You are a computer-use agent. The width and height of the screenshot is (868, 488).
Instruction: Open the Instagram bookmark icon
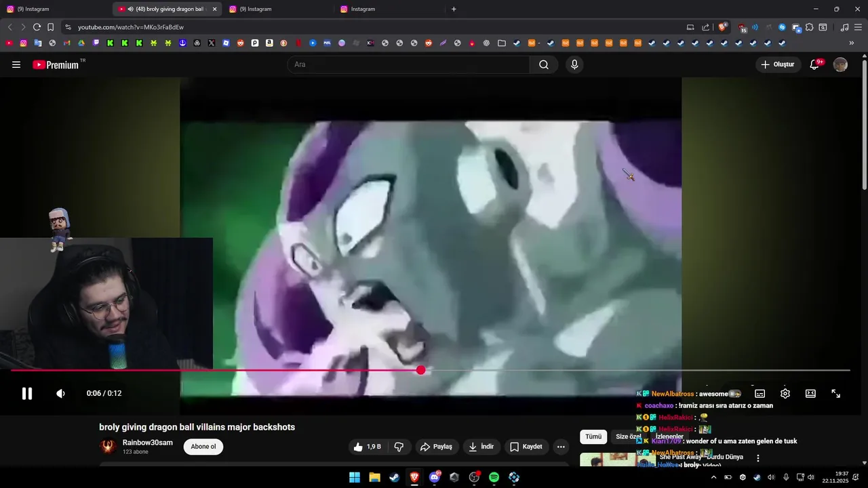pyautogui.click(x=23, y=43)
